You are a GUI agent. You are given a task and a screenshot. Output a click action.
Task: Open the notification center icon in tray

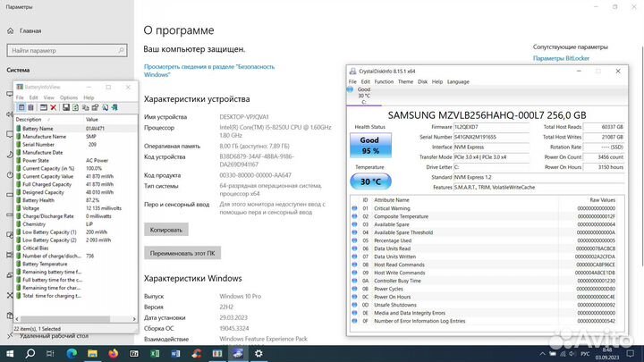click(x=630, y=353)
